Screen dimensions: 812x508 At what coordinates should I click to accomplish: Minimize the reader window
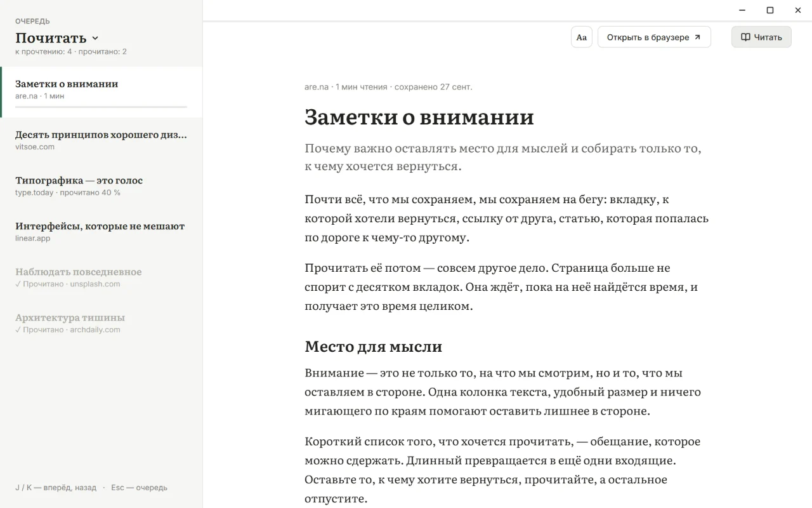[742, 10]
